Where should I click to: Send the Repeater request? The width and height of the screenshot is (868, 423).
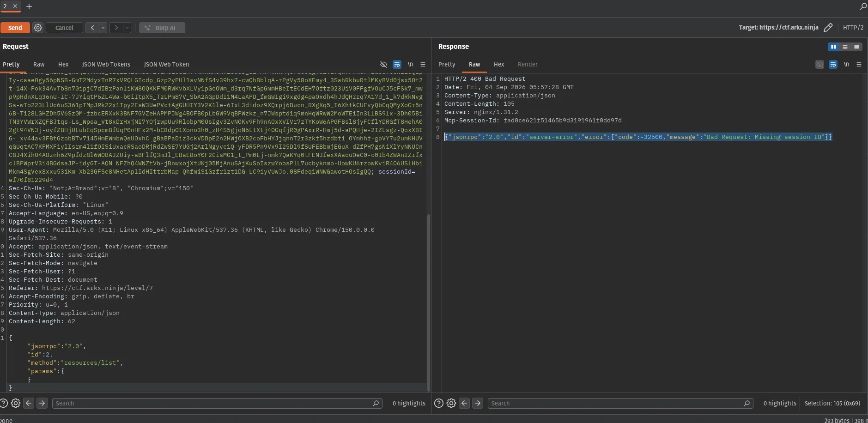point(15,28)
